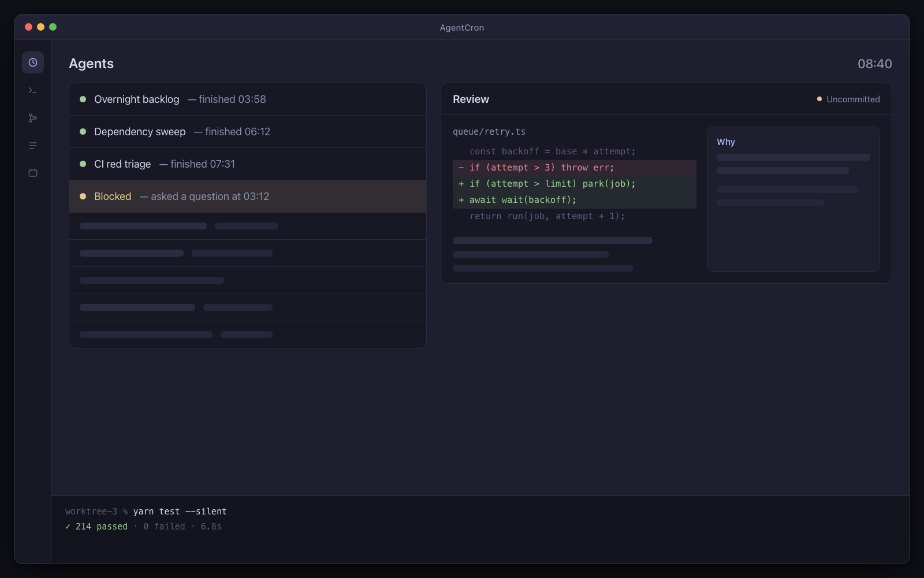Screen dimensions: 924x578
Task: Click removed line 'if (attempt > 3) throw err;'
Action: coord(575,168)
